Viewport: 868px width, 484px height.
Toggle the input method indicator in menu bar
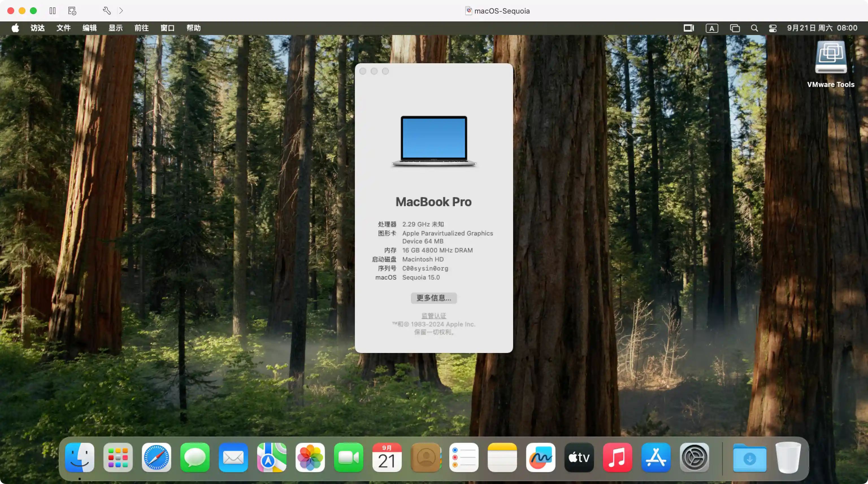pos(712,28)
